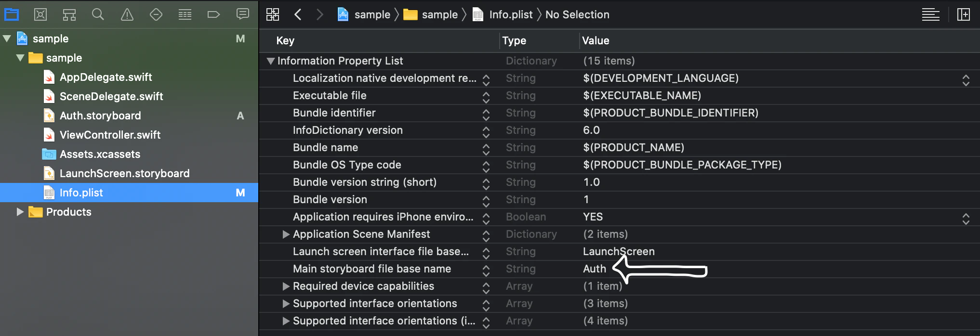Open the editor options lines icon
This screenshot has height=336, width=980.
coord(930,14)
